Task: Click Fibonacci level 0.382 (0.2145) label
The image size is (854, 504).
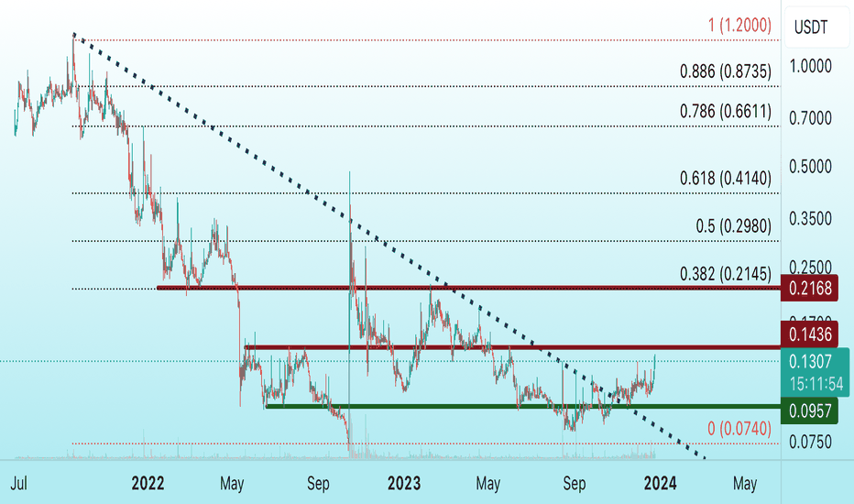Action: [x=726, y=274]
